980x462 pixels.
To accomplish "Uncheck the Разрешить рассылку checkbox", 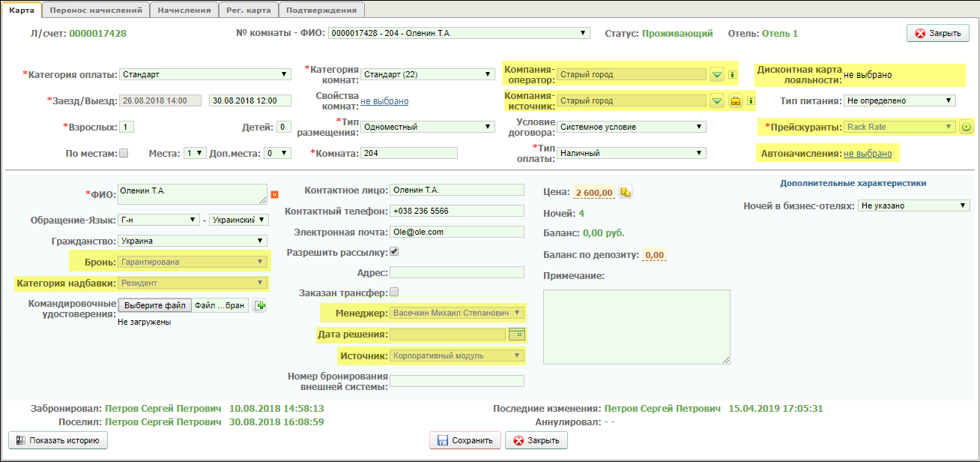I will click(394, 252).
